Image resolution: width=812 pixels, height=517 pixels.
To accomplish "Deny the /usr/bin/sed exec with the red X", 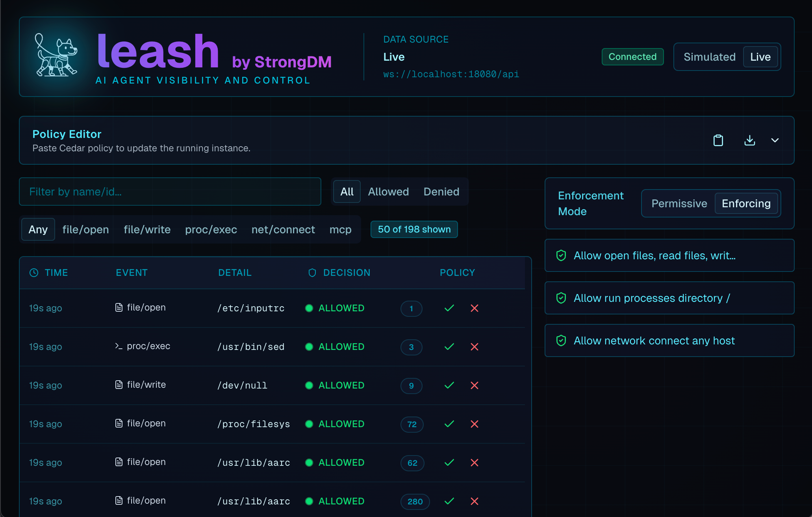I will (x=474, y=347).
